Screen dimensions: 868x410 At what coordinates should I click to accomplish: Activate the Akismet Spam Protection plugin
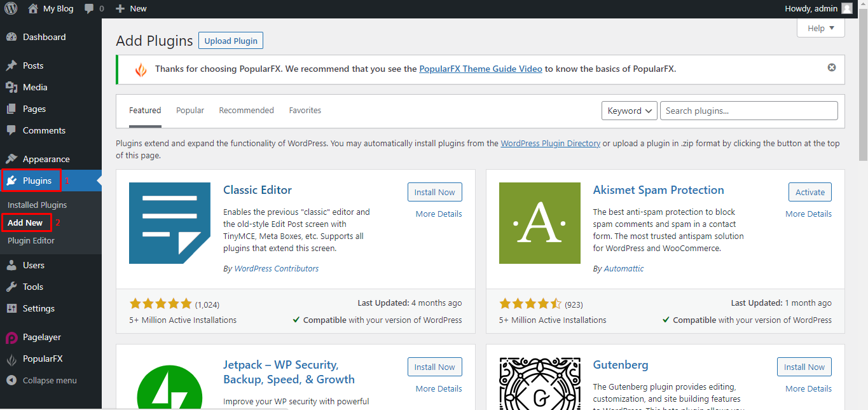tap(810, 192)
